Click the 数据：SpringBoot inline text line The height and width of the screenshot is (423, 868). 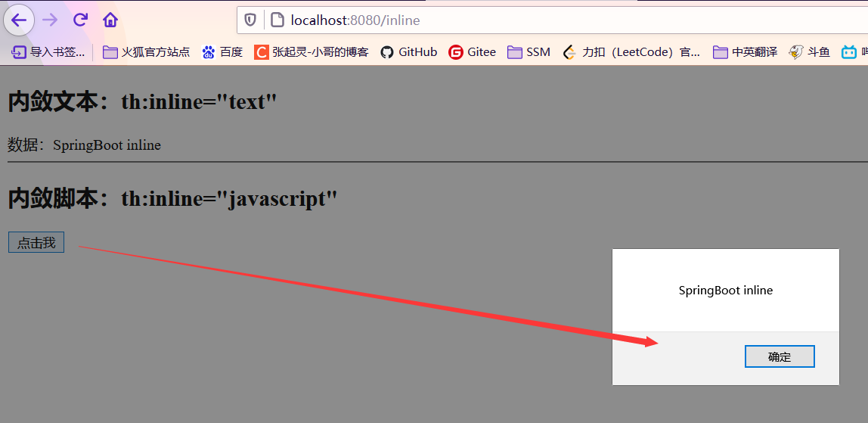point(84,145)
